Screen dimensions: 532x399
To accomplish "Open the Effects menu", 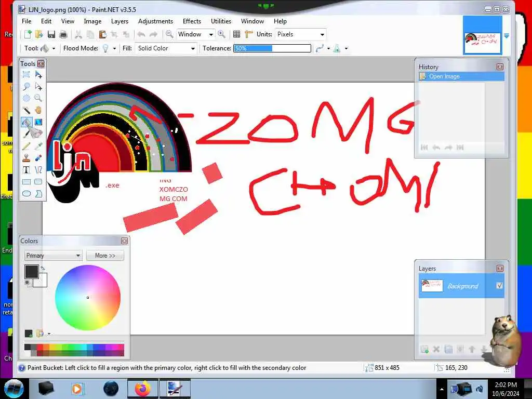I will tap(192, 21).
